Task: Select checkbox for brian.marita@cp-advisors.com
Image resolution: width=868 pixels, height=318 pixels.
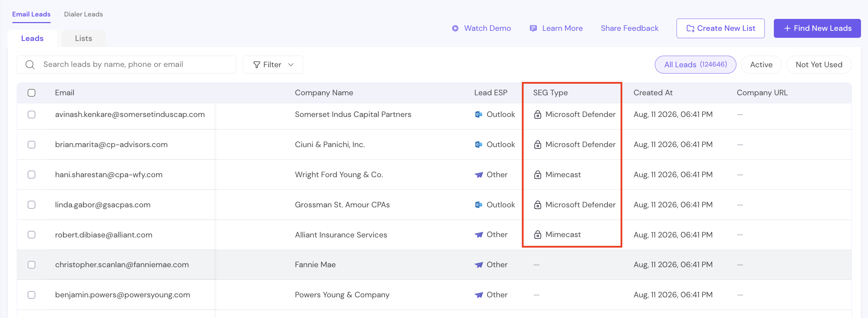Action: (31, 145)
